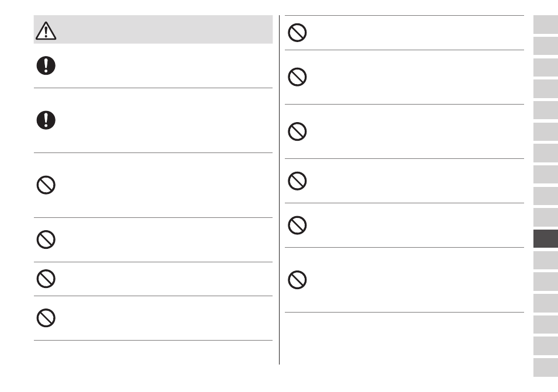The height and width of the screenshot is (392, 558).
Task: Select the fourth prohibition icon in the right column
Action: pos(297,181)
